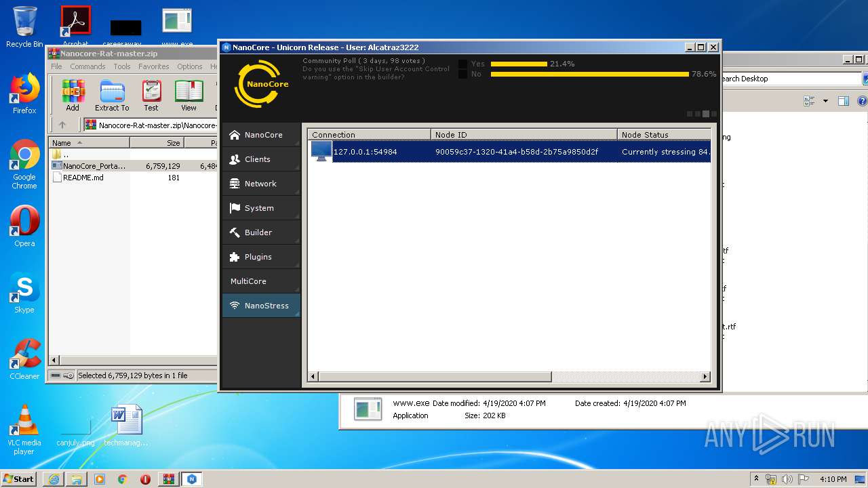Image resolution: width=868 pixels, height=488 pixels.
Task: Click the Yes poll bar at 21.4%
Action: (x=519, y=64)
